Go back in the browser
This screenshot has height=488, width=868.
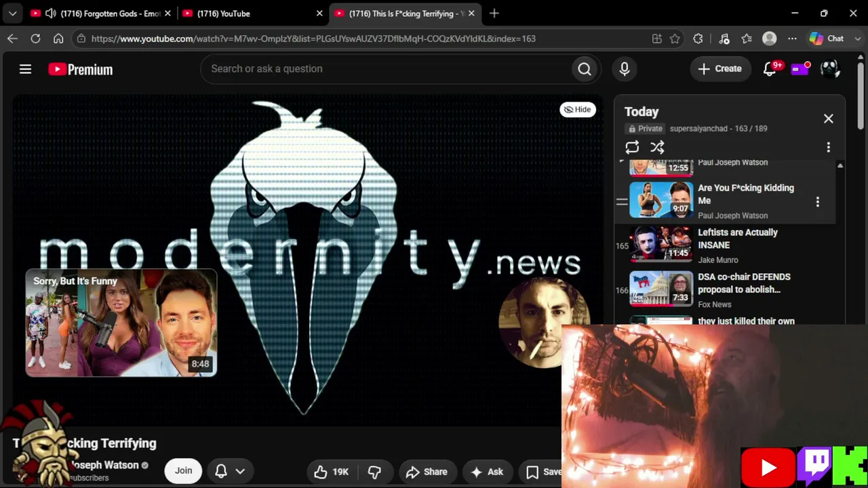click(x=12, y=39)
